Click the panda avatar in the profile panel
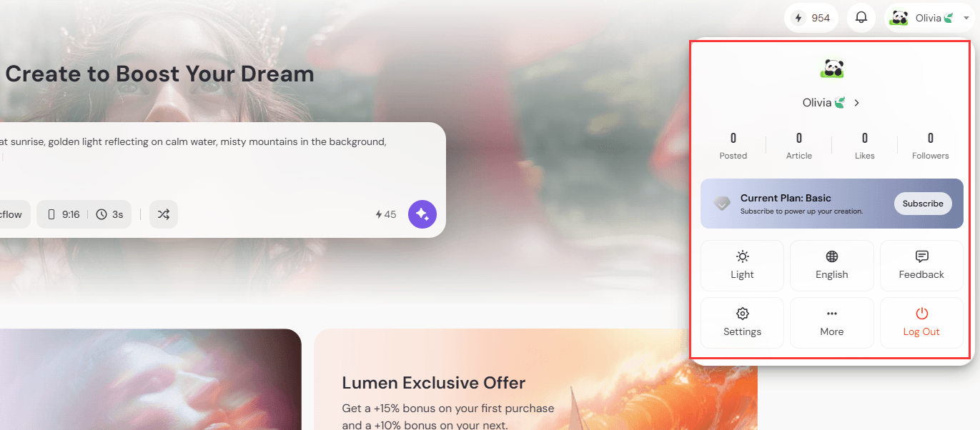Screen dimensions: 980x430 click(832, 69)
